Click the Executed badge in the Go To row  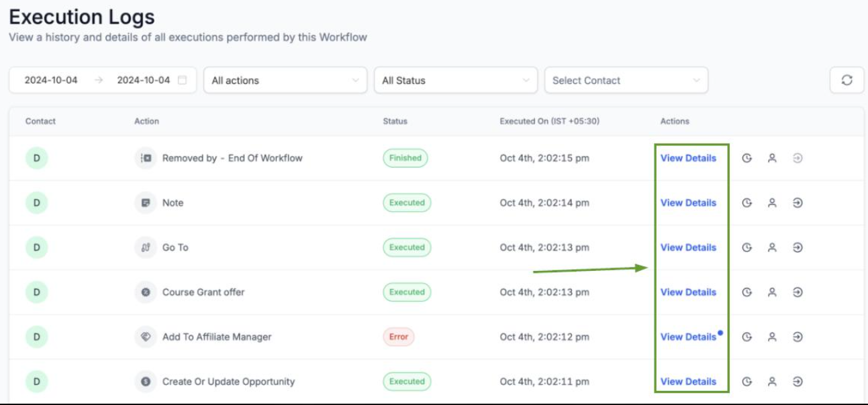(x=407, y=247)
